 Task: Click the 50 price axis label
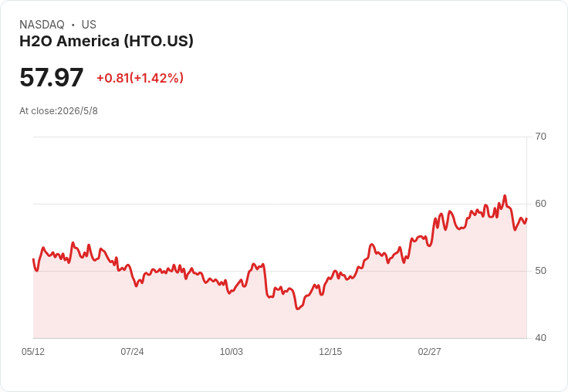540,271
